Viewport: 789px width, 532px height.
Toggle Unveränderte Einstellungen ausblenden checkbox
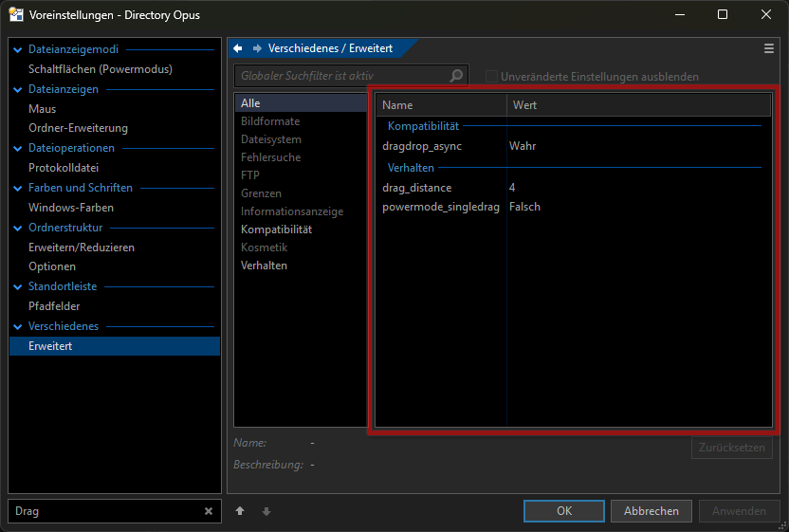pyautogui.click(x=491, y=77)
